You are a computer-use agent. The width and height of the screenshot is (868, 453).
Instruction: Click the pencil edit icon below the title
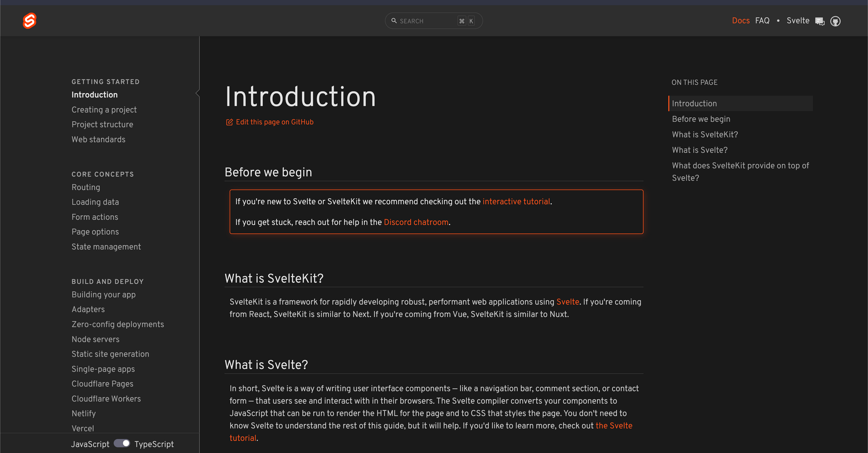[x=229, y=122]
